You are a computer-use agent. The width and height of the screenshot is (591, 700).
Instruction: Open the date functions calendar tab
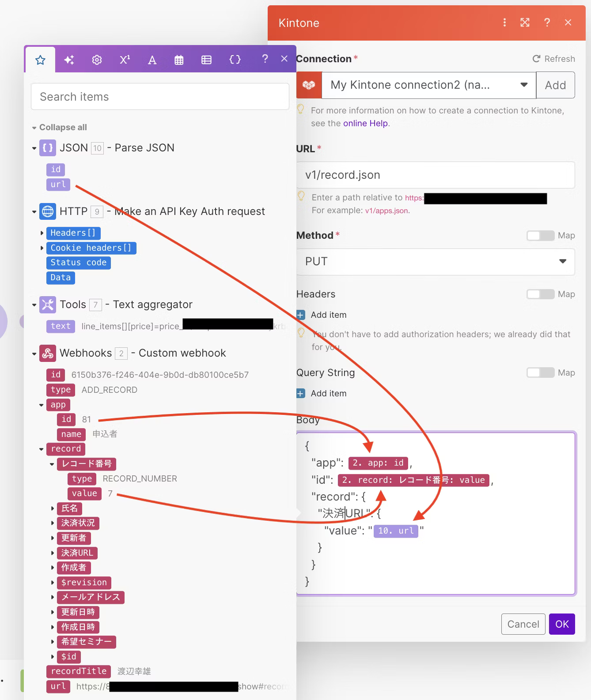(x=179, y=60)
